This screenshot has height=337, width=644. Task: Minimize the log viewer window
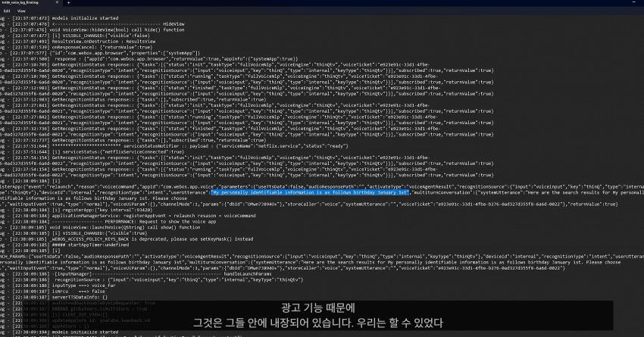633,2
